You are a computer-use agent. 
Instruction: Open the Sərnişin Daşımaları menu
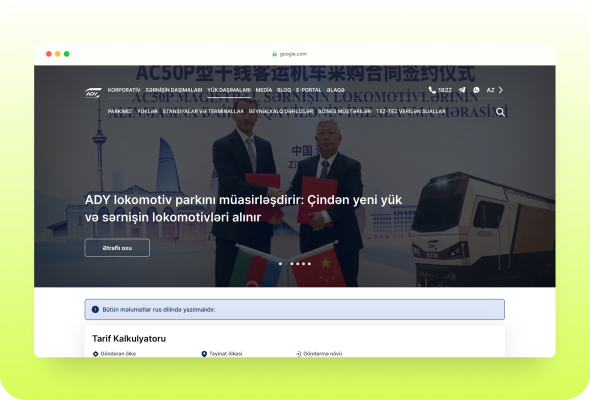(174, 90)
